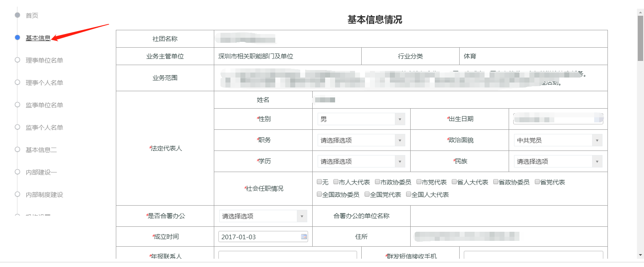Tick the 省政协委员 checkbox

(x=496, y=182)
